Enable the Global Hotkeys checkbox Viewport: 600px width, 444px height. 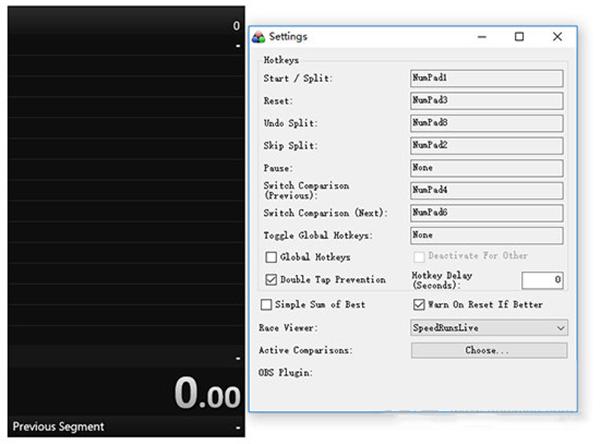pos(271,257)
